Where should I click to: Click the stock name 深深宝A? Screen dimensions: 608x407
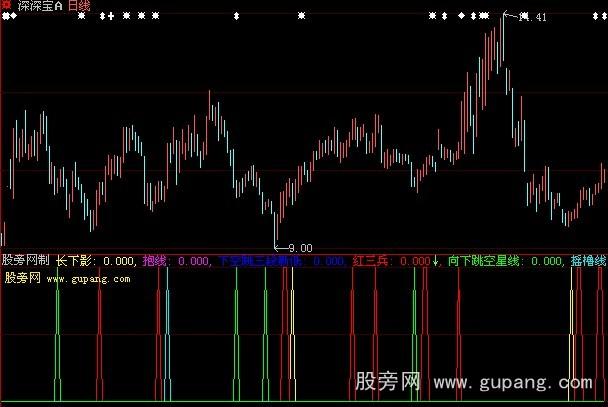[x=40, y=6]
